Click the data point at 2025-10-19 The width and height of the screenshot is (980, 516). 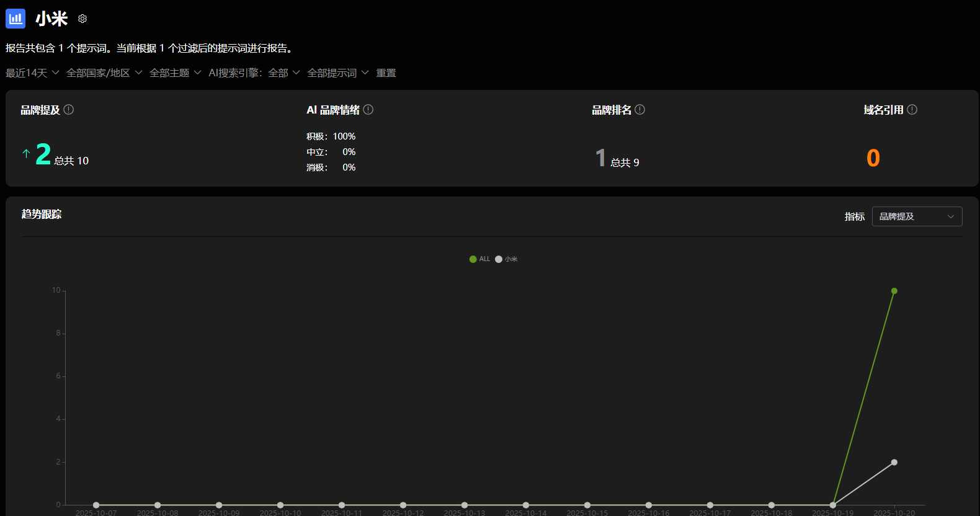click(832, 505)
